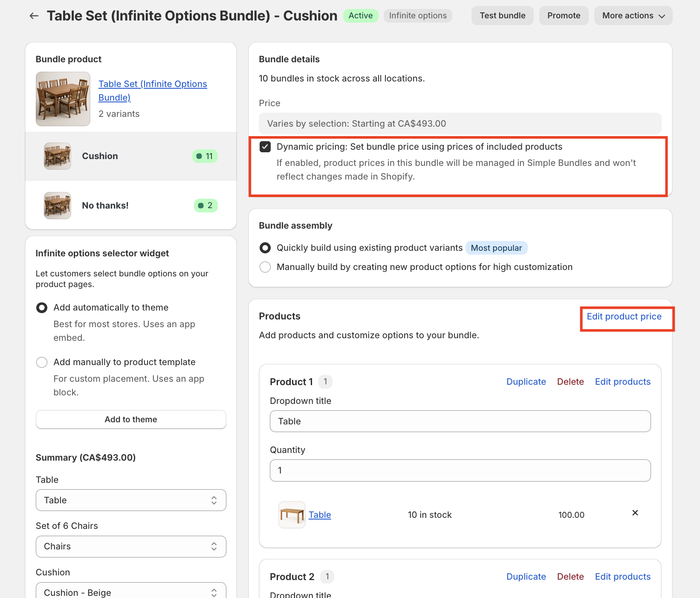The width and height of the screenshot is (700, 598).
Task: Duplicate Product 1
Action: 526,382
